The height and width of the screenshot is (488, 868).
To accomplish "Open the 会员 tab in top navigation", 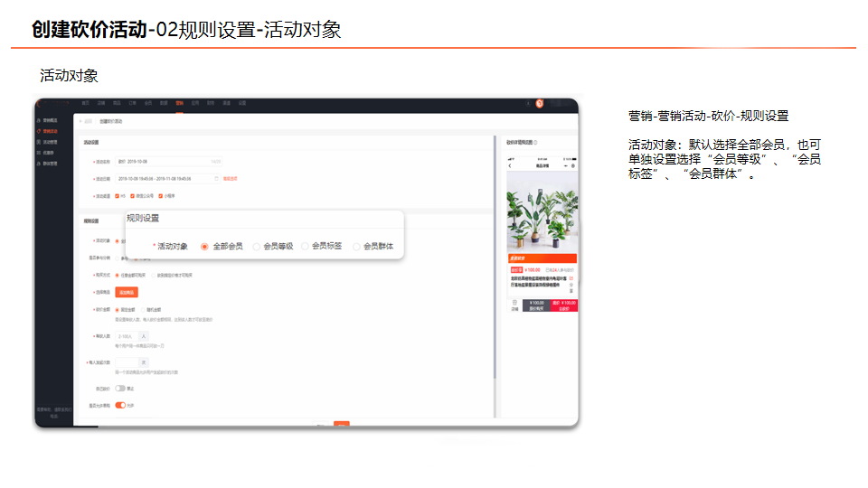I will click(x=147, y=103).
